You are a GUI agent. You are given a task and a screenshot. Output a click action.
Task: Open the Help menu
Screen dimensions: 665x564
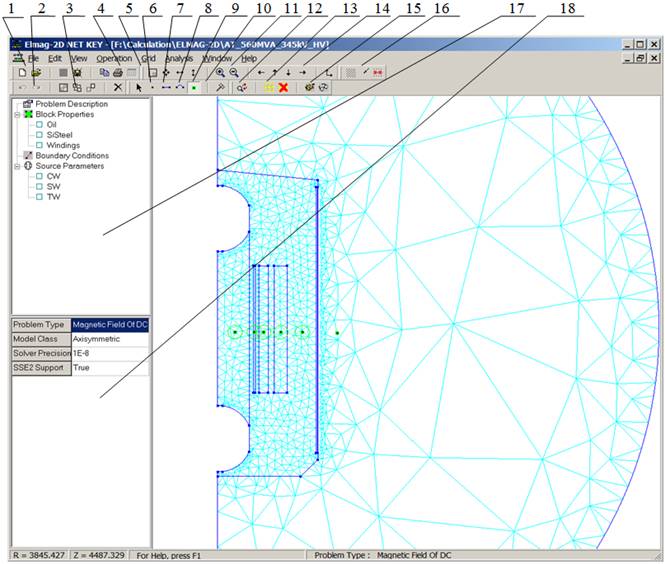(249, 59)
